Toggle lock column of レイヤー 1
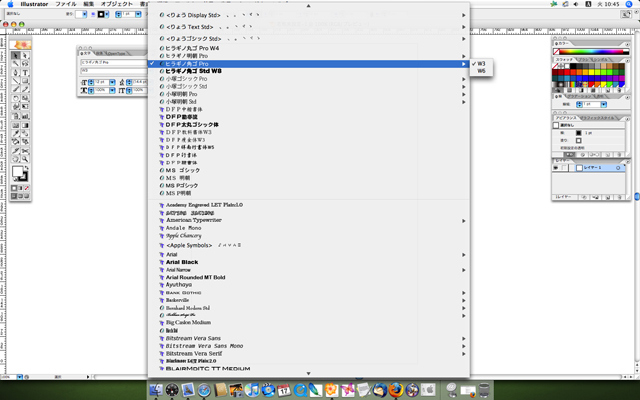The width and height of the screenshot is (640, 400). (x=564, y=168)
